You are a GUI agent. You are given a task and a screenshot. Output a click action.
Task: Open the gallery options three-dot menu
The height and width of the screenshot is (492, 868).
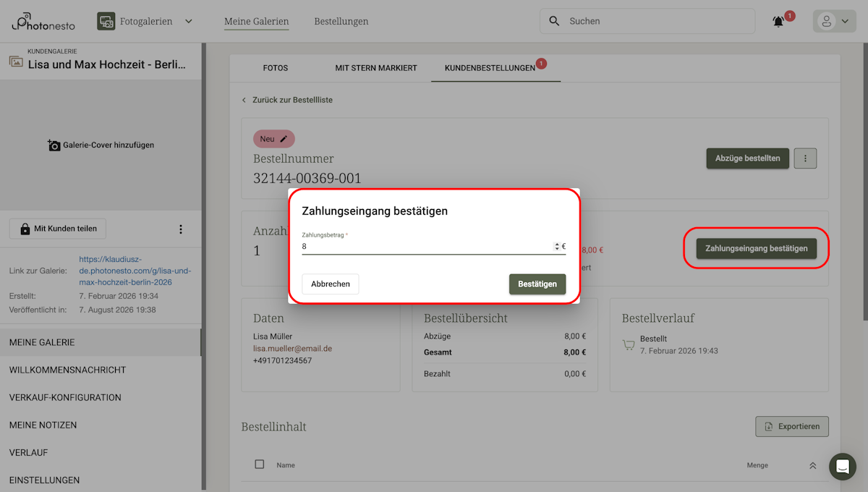(x=181, y=229)
